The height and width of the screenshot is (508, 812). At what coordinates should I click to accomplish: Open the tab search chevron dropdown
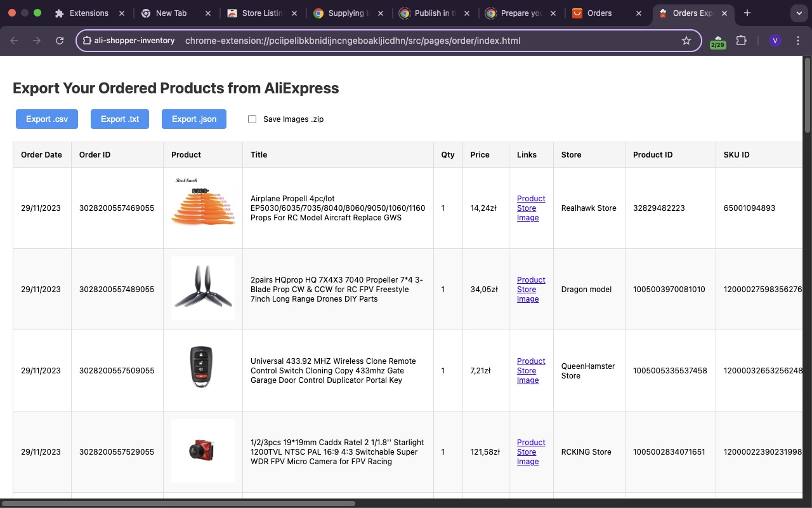pyautogui.click(x=800, y=13)
